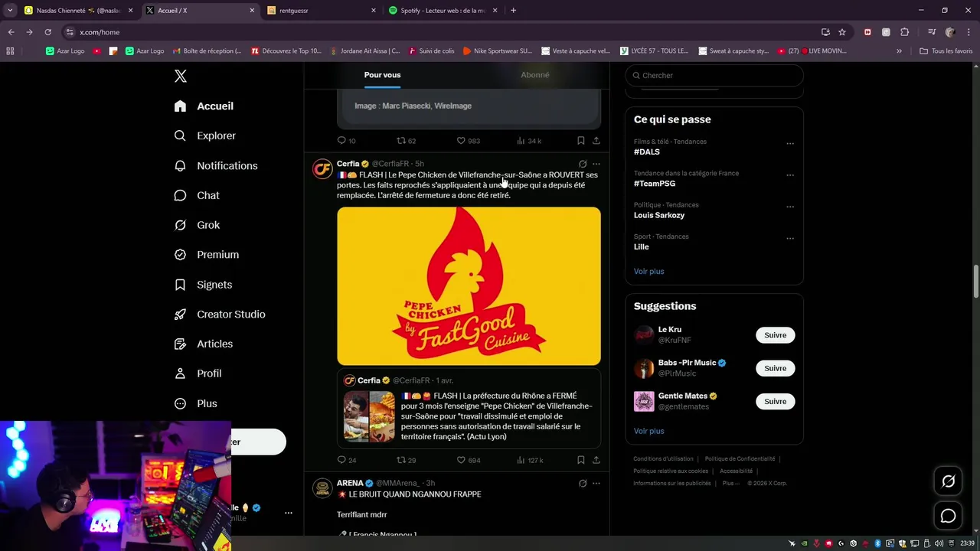Click the X logo in the sidebar
The image size is (980, 551).
[181, 76]
